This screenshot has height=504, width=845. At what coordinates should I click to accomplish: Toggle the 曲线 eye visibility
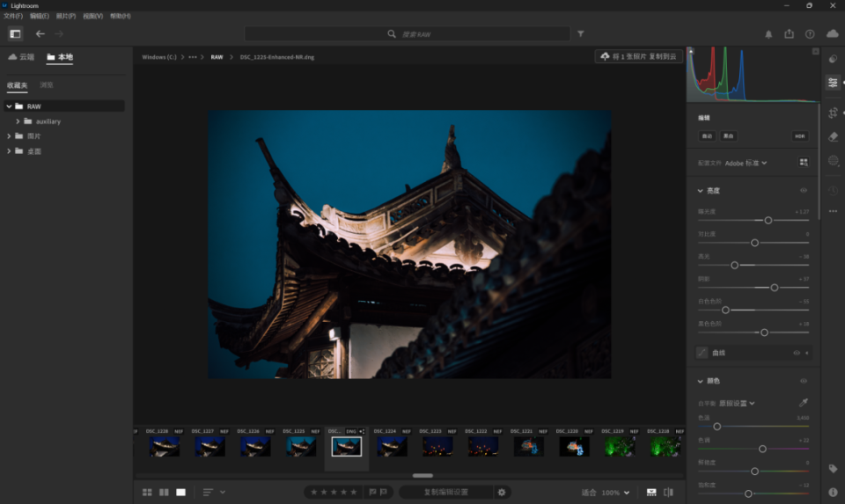point(797,353)
